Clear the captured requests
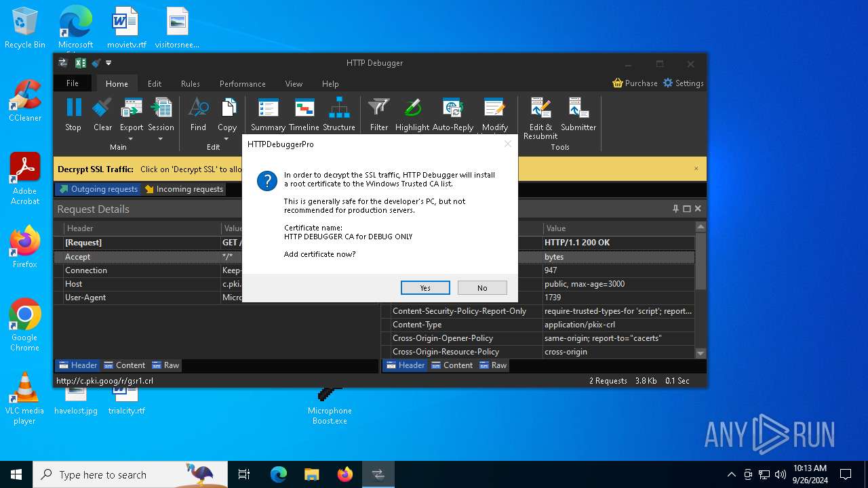The height and width of the screenshot is (488, 868). click(102, 115)
